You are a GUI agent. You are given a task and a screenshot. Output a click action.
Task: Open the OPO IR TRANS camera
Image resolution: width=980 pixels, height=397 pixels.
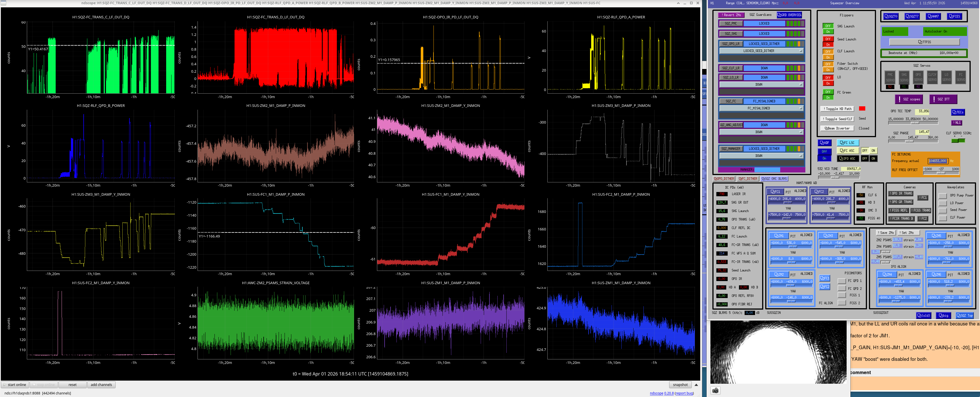point(901,193)
